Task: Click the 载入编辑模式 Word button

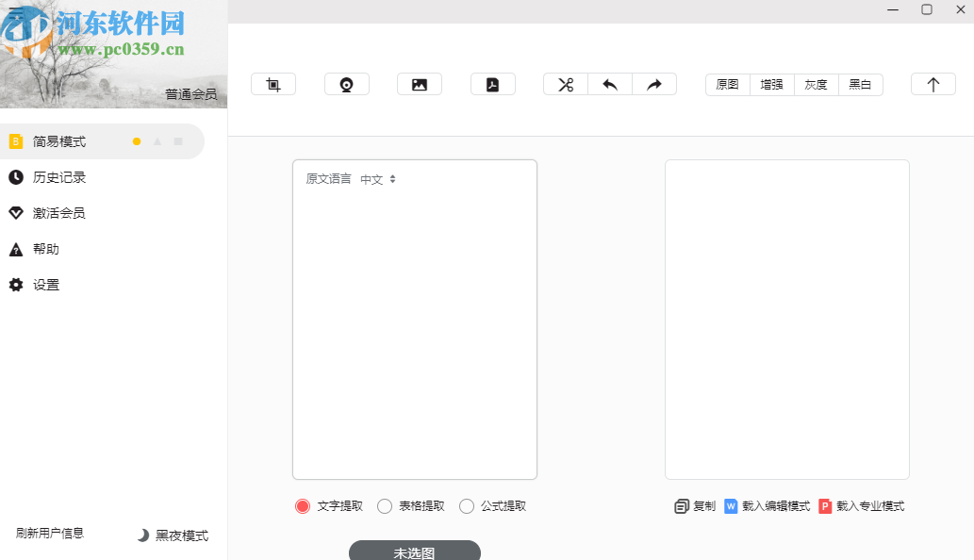Action: point(767,506)
